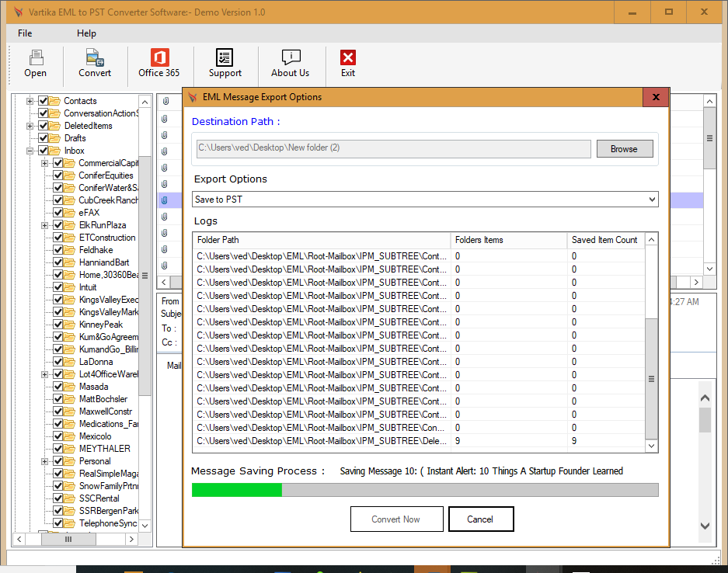Expand the Personal tree node
Viewport: 728px width, 573px height.
coord(44,461)
